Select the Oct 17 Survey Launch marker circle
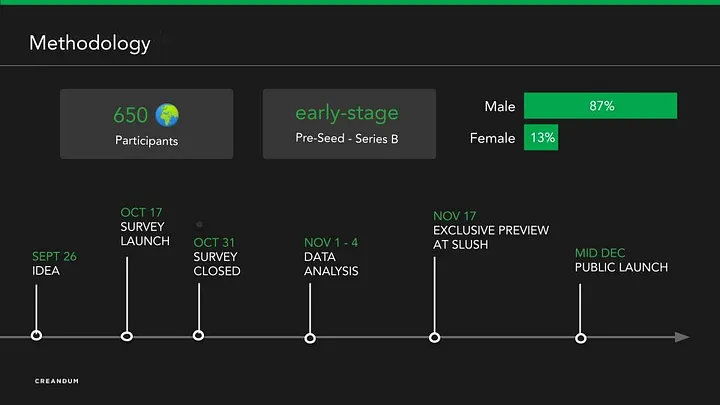 point(127,336)
